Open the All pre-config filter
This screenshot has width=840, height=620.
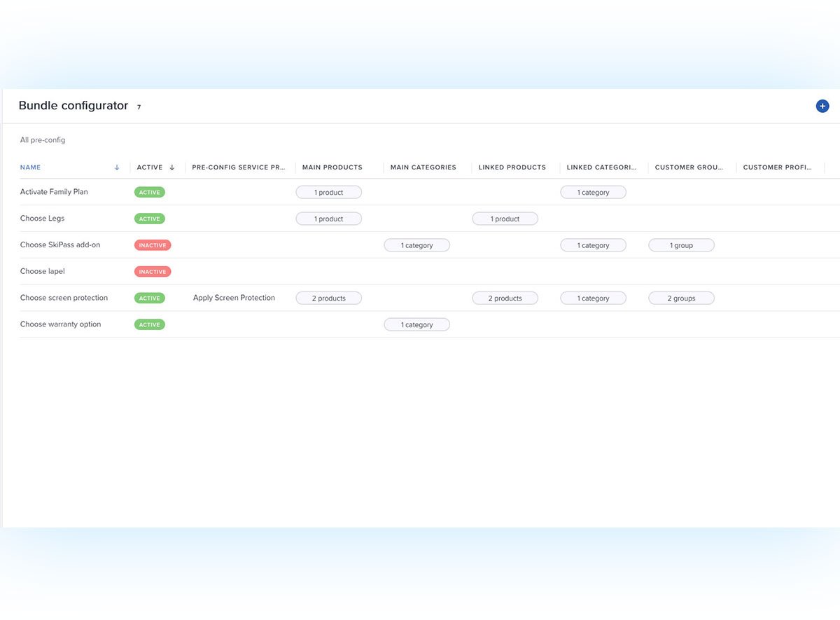click(x=43, y=140)
